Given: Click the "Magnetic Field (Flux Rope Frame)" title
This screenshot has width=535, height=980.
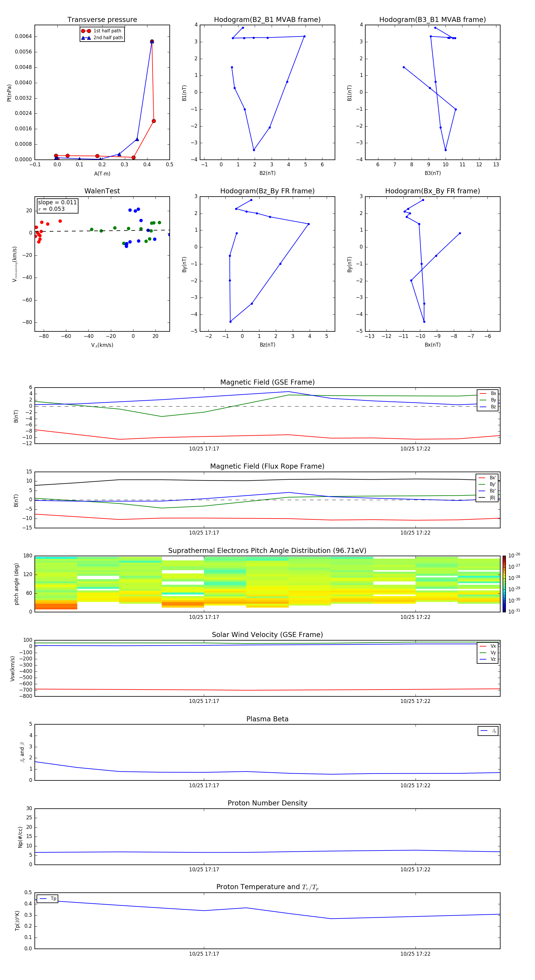Looking at the screenshot, I should (267, 467).
